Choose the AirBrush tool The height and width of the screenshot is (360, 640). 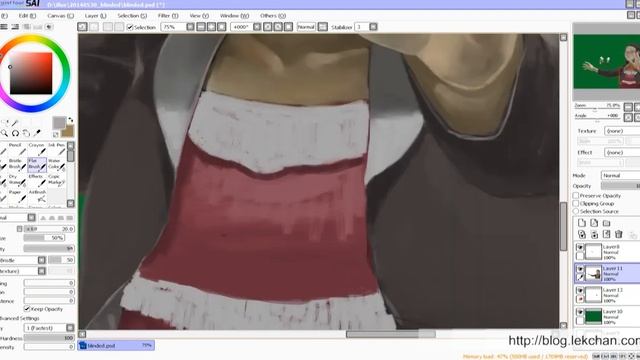point(37,196)
